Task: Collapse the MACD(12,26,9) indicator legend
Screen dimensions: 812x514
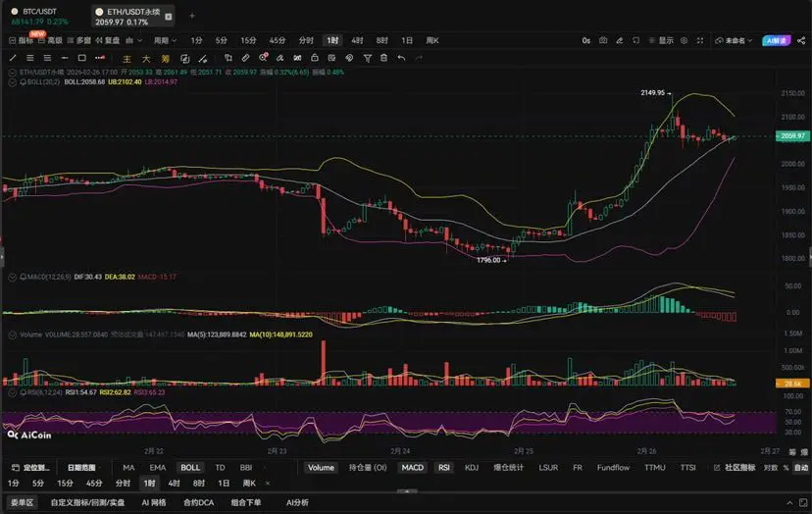Action: (x=12, y=278)
